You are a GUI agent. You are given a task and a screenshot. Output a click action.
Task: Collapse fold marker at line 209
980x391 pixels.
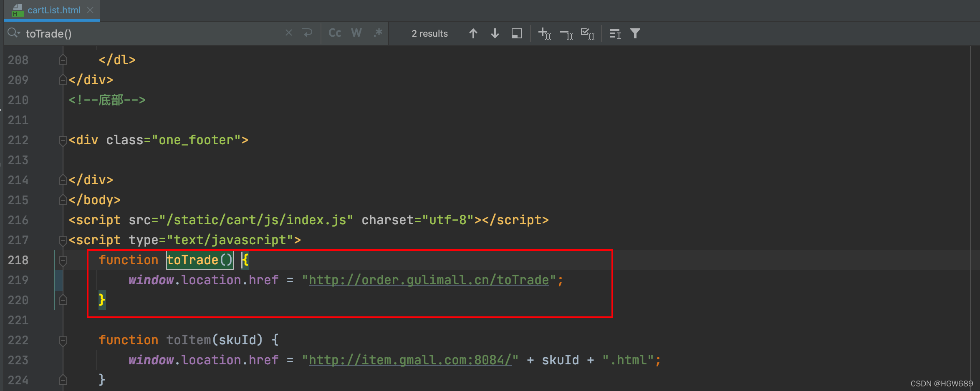tap(63, 80)
